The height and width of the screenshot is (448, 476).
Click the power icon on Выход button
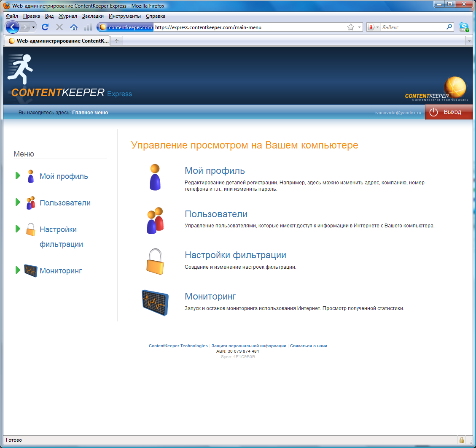click(433, 112)
